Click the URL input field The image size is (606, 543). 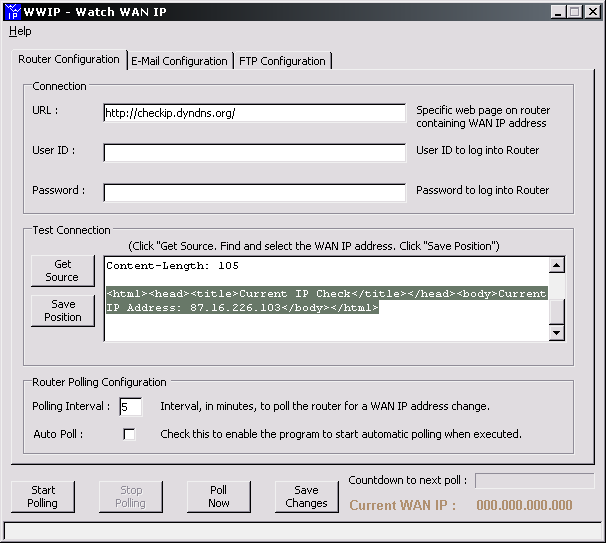click(254, 113)
